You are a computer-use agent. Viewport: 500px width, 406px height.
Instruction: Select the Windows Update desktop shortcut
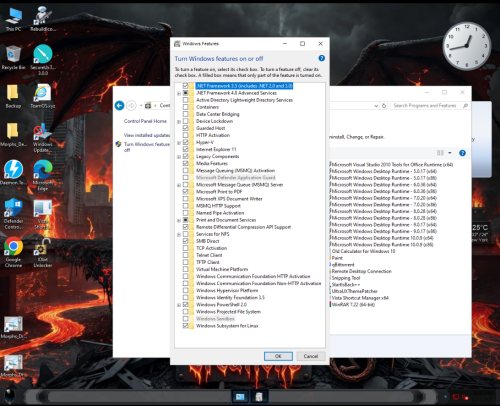tap(43, 137)
